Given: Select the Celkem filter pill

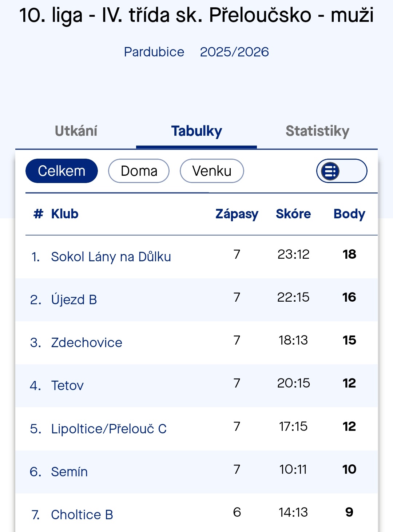Looking at the screenshot, I should (x=61, y=171).
